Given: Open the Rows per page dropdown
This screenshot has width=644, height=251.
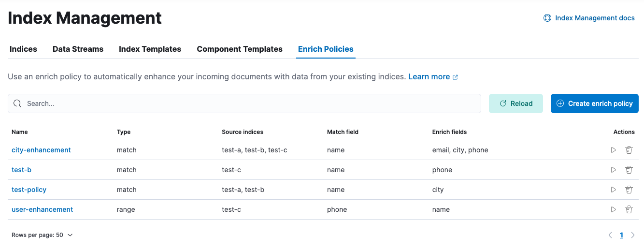Looking at the screenshot, I should tap(42, 235).
